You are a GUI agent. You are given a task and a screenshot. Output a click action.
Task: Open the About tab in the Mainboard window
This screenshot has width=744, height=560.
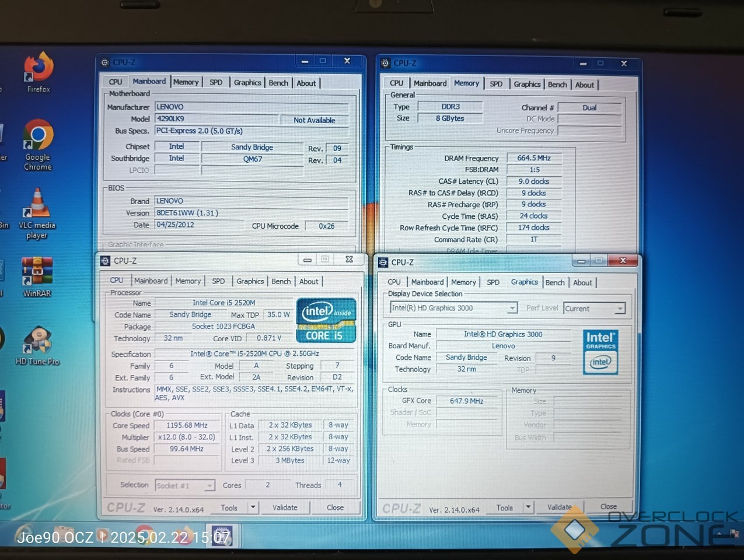coord(306,83)
